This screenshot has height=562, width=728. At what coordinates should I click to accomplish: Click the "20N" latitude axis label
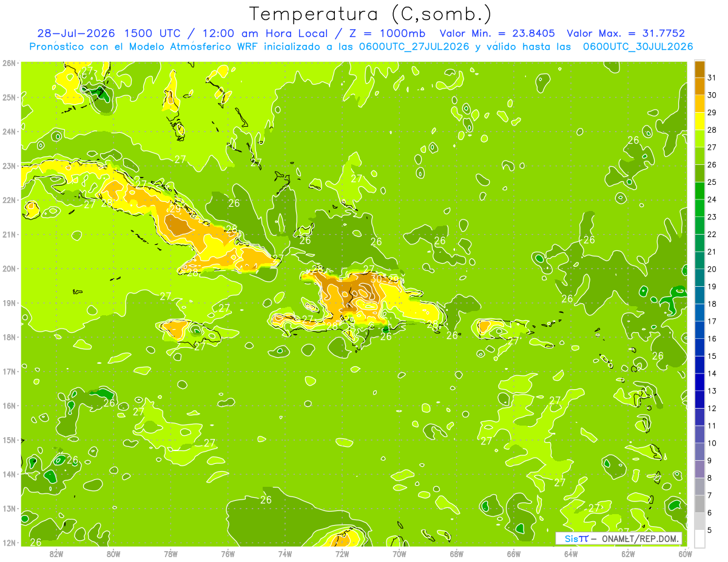(x=10, y=268)
